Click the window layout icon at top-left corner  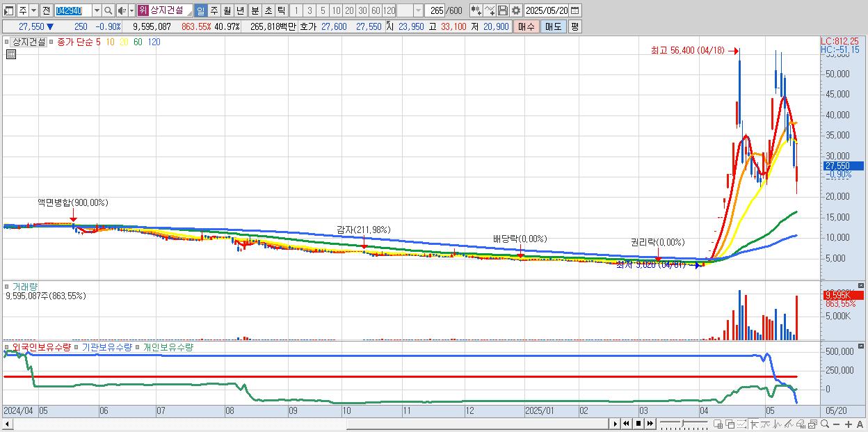coord(9,10)
